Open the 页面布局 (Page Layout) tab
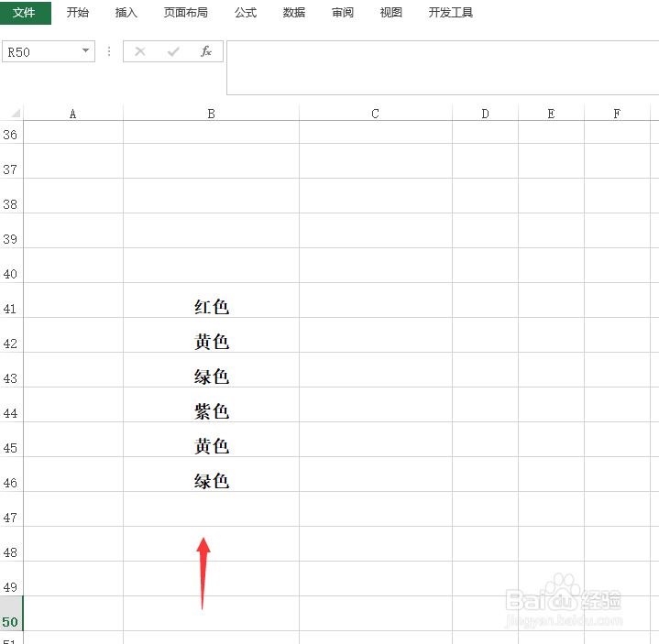 coord(186,13)
